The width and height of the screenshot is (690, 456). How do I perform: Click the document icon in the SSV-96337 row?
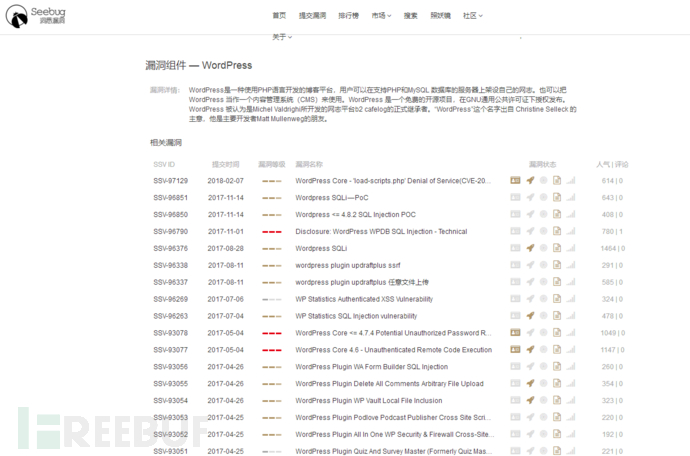click(x=557, y=282)
